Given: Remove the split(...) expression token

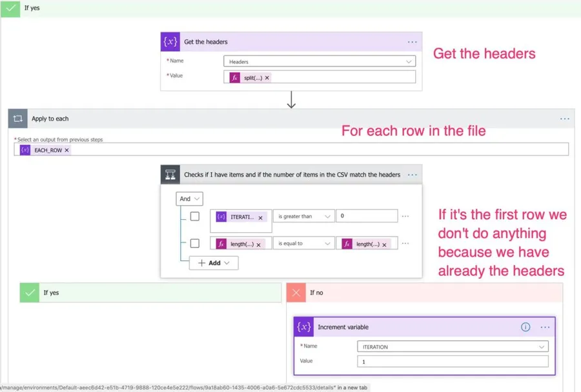Looking at the screenshot, I should pos(267,77).
